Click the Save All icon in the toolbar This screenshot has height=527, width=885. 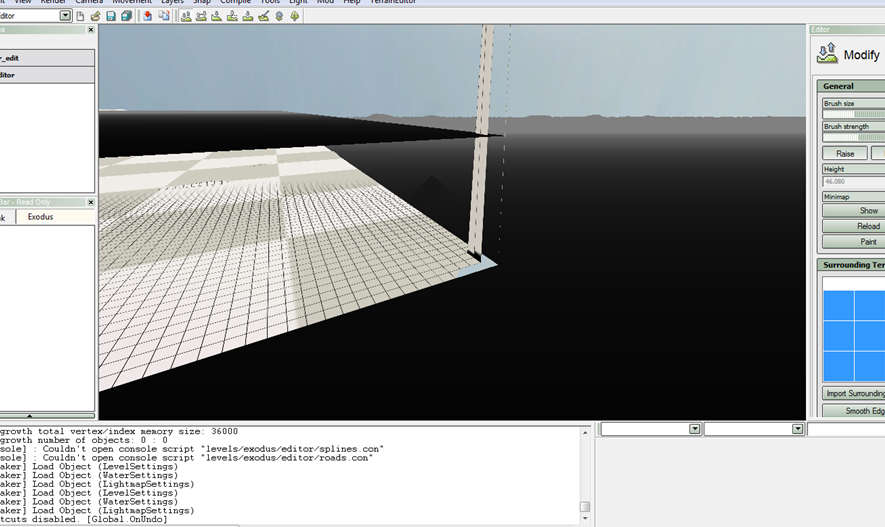(x=125, y=16)
